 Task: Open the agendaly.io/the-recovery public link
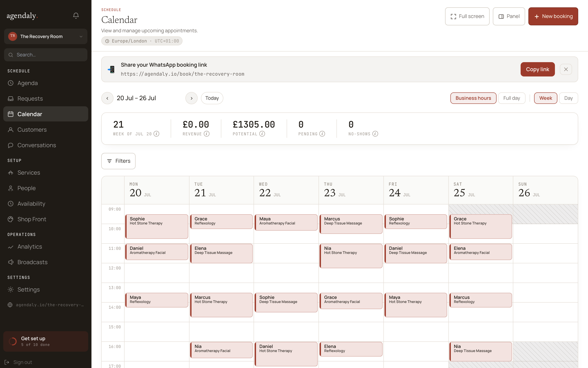pyautogui.click(x=46, y=305)
